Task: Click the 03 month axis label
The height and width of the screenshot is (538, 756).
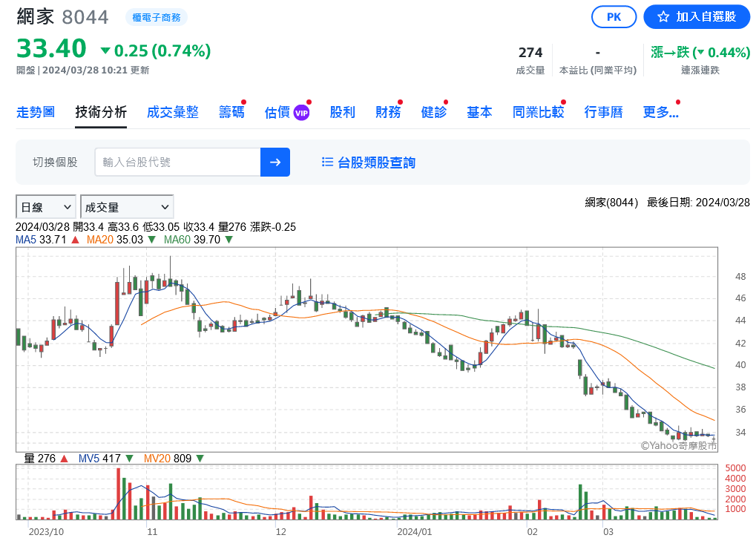Action: 608,532
